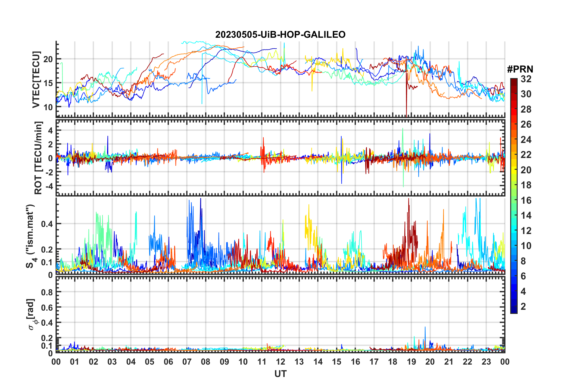
Task: Click inside the ROT plot panel
Action: 280,158
